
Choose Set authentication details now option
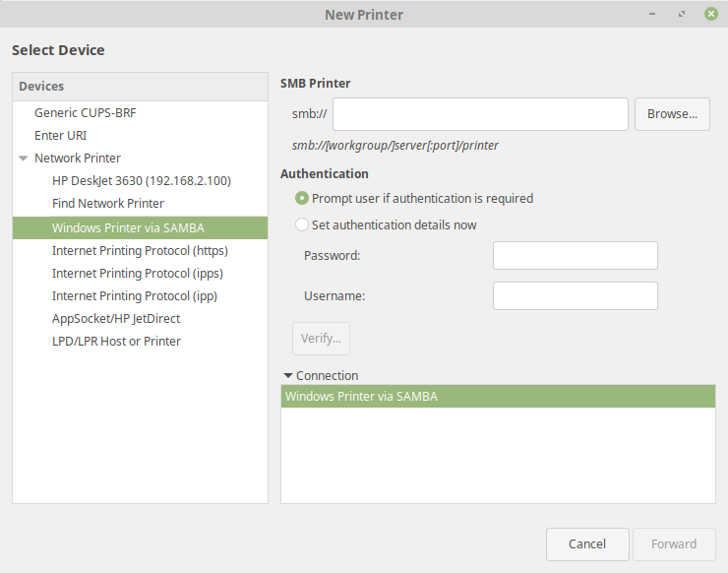point(303,225)
